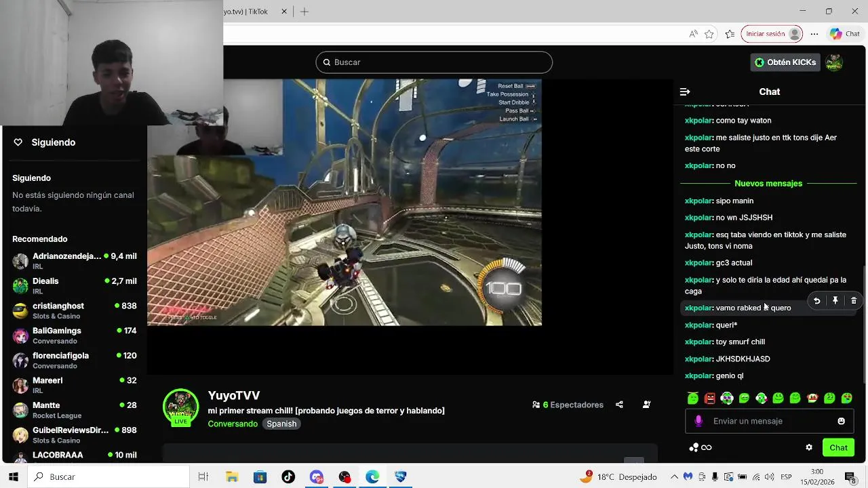Click the Obtén KICKs button
Viewport: 868px width, 488px height.
pyautogui.click(x=785, y=62)
